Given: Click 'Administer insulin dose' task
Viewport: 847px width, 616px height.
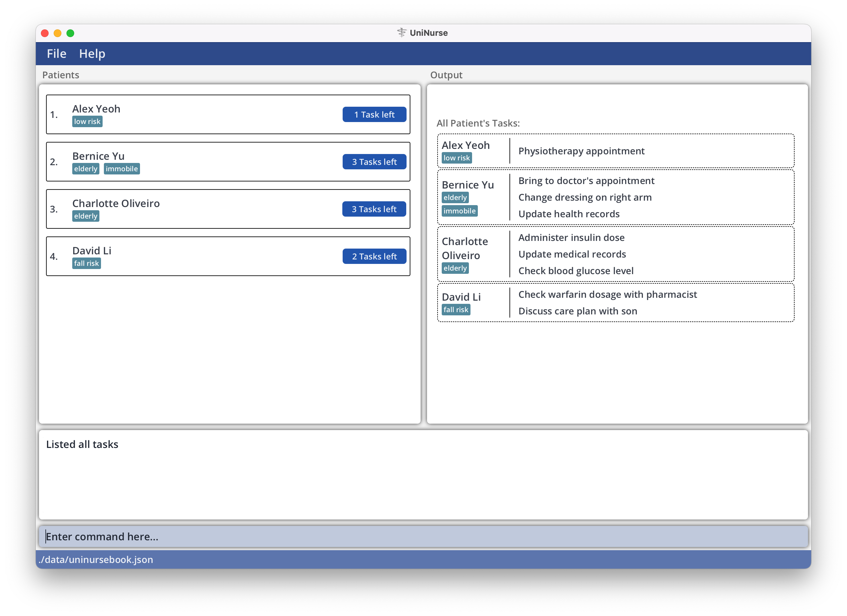Looking at the screenshot, I should pos(571,238).
